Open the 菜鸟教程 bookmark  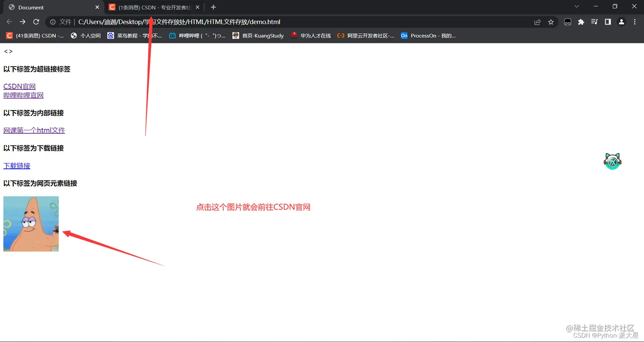pos(135,36)
